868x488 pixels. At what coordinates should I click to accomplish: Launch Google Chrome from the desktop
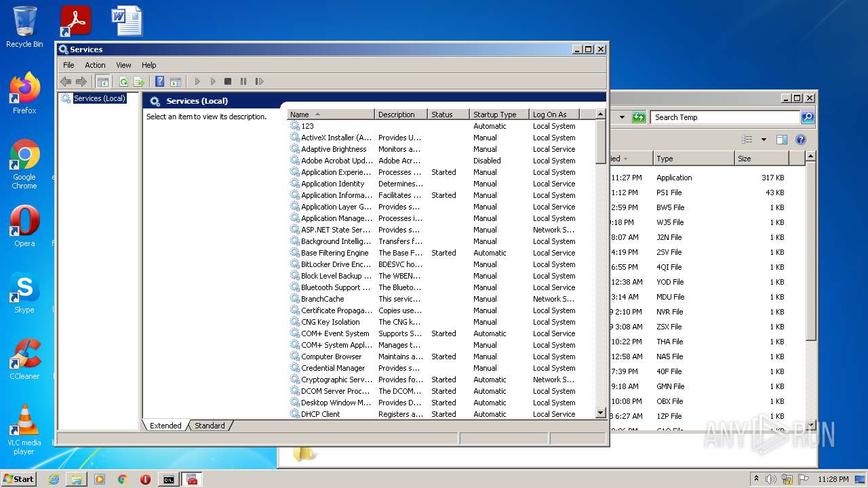(x=24, y=165)
